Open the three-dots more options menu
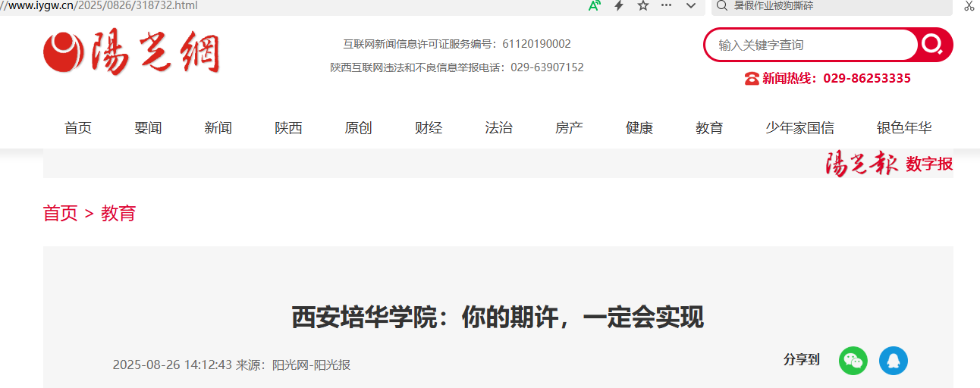 666,6
